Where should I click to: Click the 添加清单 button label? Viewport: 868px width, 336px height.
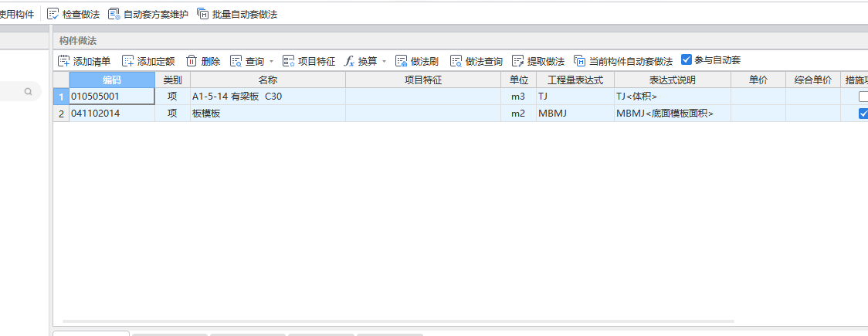(92, 62)
